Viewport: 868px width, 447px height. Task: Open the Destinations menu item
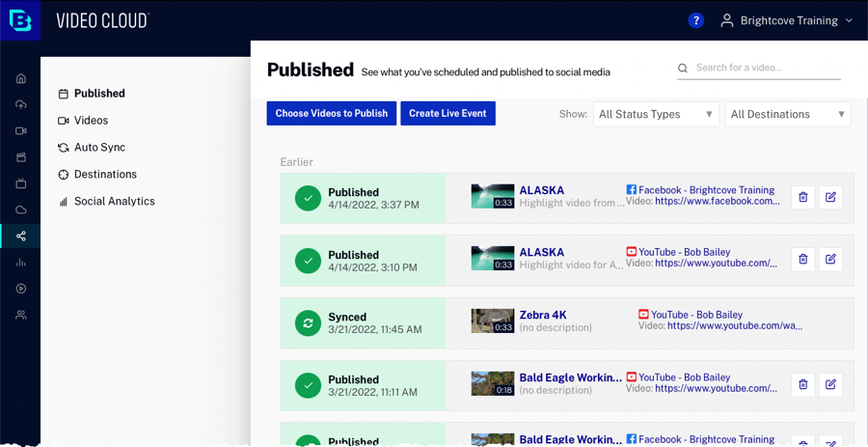[x=105, y=175]
